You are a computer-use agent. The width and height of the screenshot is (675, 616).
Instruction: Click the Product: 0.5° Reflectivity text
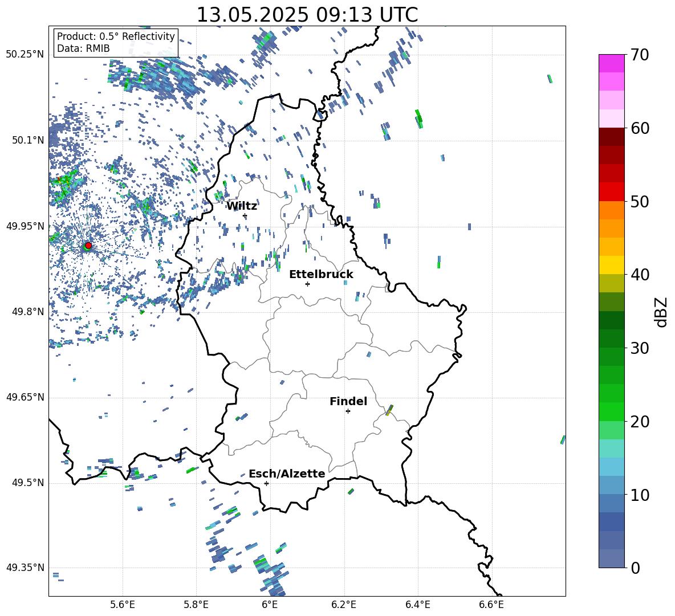coord(116,36)
